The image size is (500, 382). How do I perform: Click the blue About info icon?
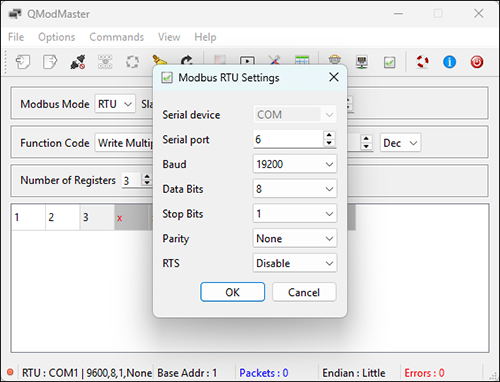tap(449, 62)
